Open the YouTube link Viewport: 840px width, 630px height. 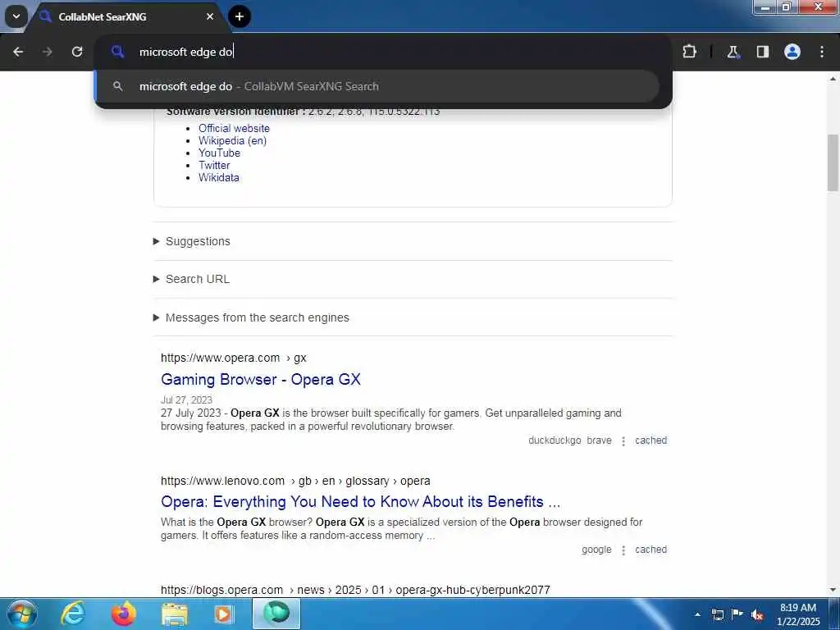(x=219, y=153)
